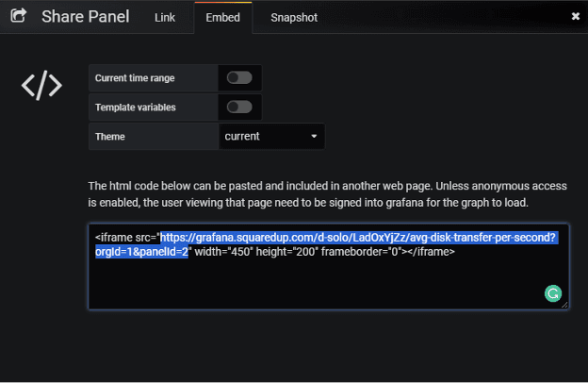Click the Theme label
The height and width of the screenshot is (383, 588).
point(110,137)
